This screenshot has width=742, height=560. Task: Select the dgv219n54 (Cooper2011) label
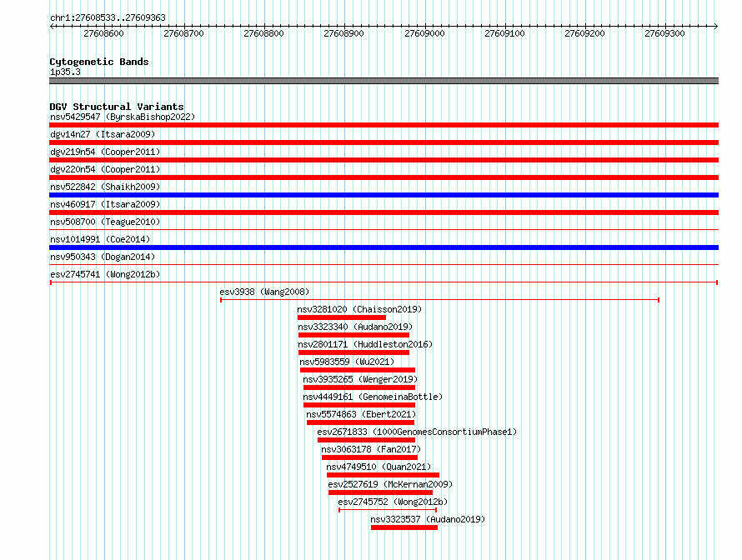[x=105, y=152]
